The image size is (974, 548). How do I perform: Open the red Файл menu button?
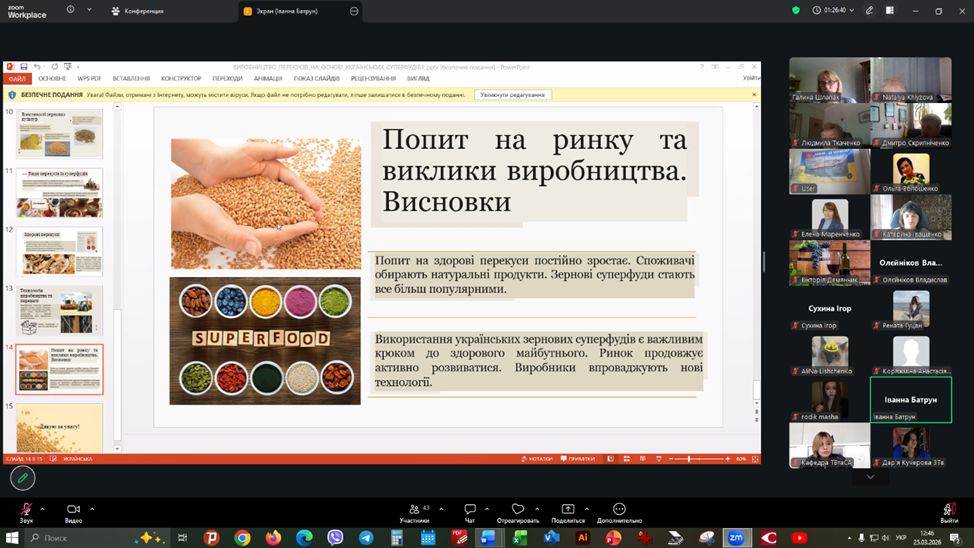tap(17, 78)
